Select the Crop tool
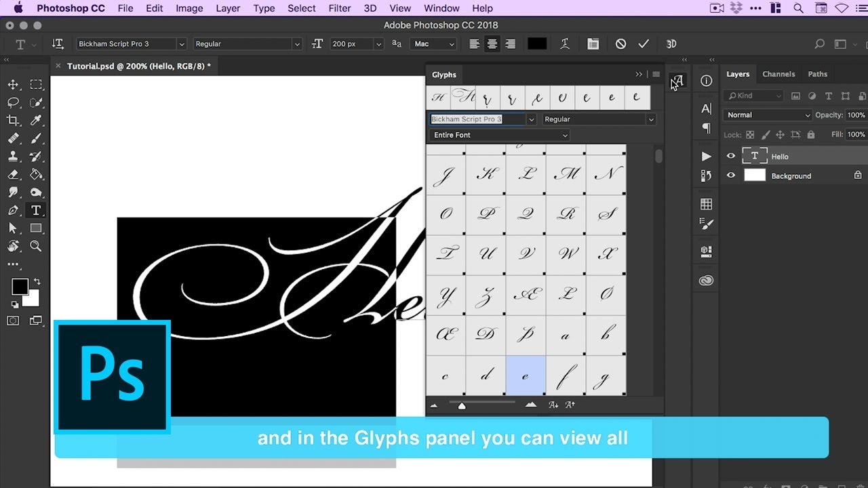 coord(13,120)
